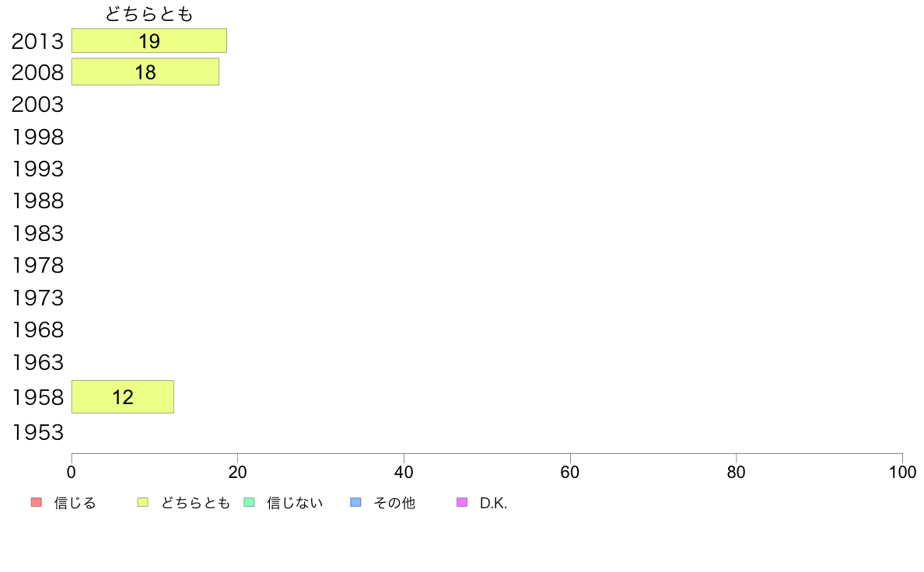The width and height of the screenshot is (924, 572).
Task: Click the red 信じる legend swatch
Action: tap(37, 503)
